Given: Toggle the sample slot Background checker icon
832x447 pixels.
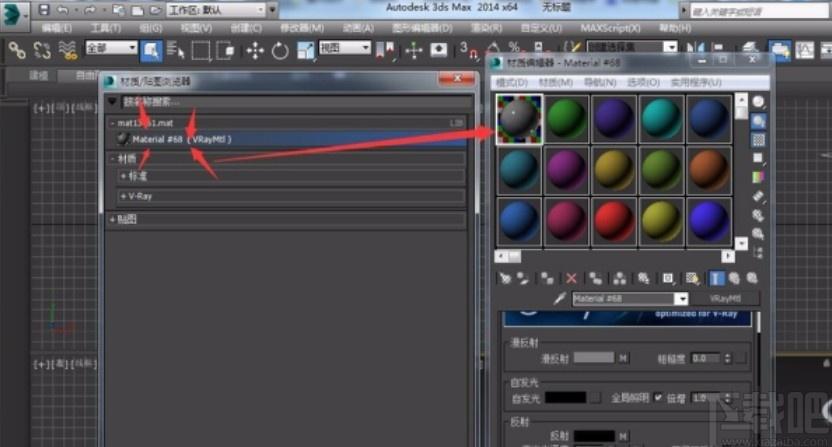Looking at the screenshot, I should (759, 140).
